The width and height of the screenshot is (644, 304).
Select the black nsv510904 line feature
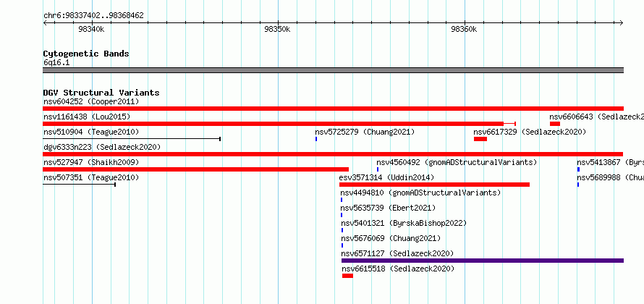(132, 139)
